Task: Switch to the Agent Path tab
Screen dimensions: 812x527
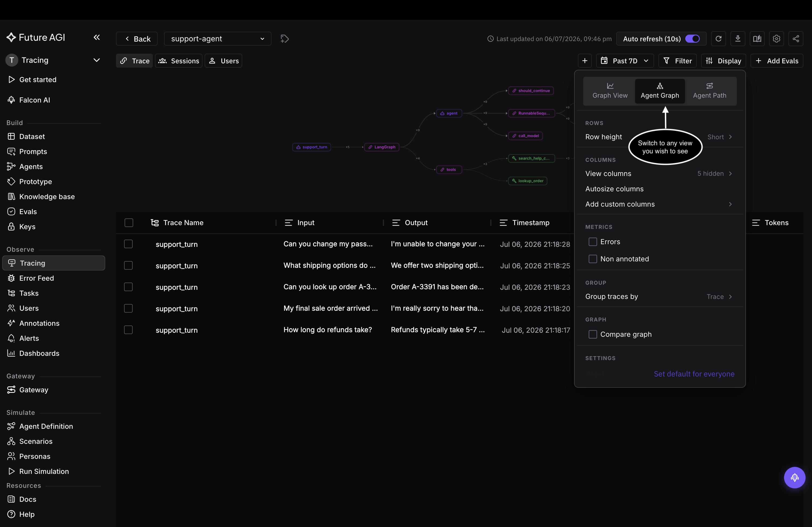Action: [709, 91]
